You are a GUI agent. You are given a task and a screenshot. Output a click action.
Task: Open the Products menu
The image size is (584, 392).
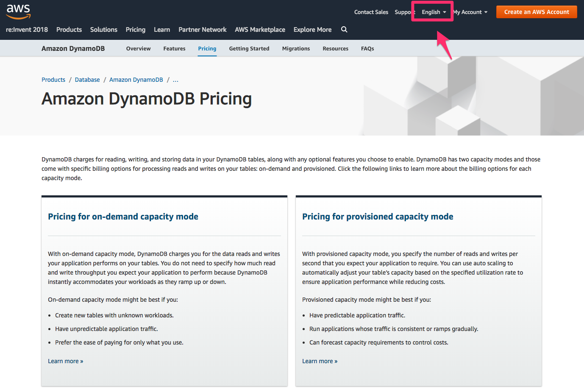click(69, 30)
